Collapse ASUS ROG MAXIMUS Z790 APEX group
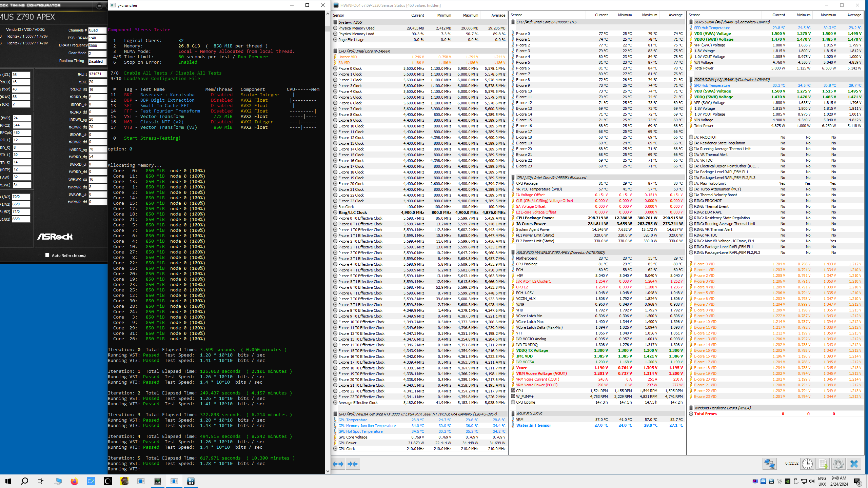 513,252
